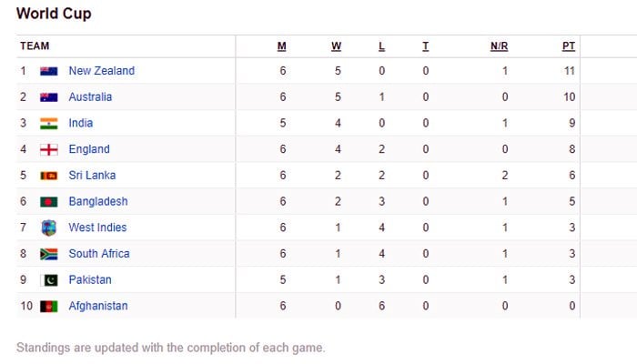Screen dimensions: 637x364
Task: Sort by the PT points column header
Action: [569, 46]
